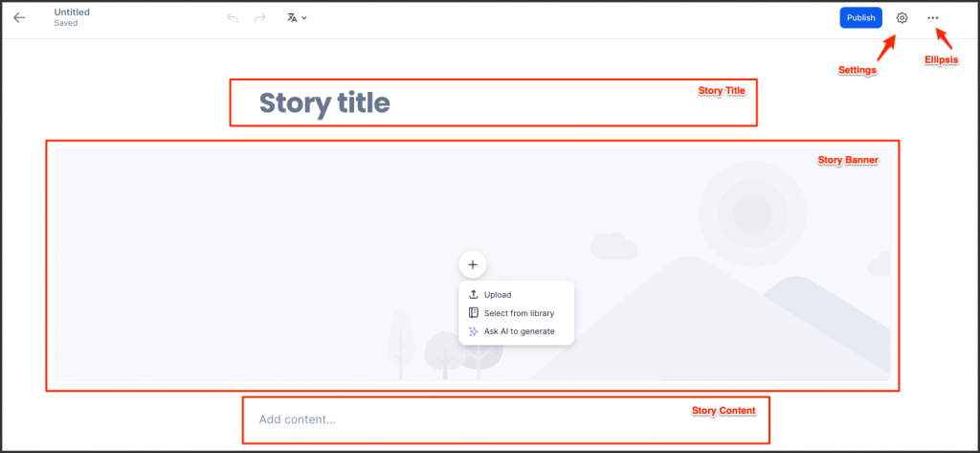Image resolution: width=980 pixels, height=453 pixels.
Task: Open the ellipsis more options menu
Action: [x=932, y=18]
